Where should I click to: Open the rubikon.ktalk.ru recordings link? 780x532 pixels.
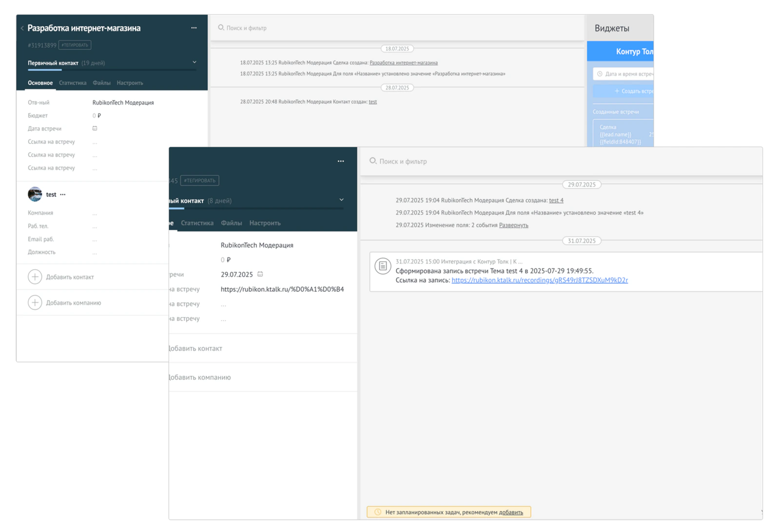click(x=540, y=280)
